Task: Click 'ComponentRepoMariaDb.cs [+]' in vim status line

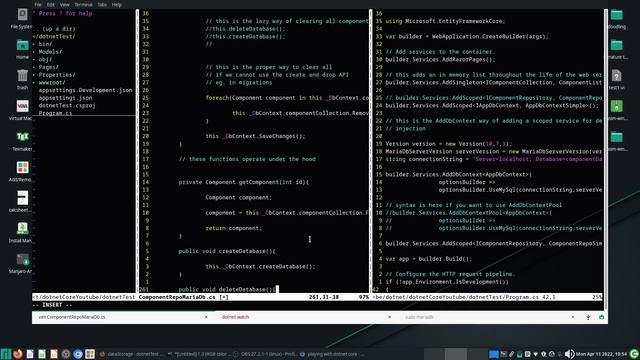Action: click(183, 297)
